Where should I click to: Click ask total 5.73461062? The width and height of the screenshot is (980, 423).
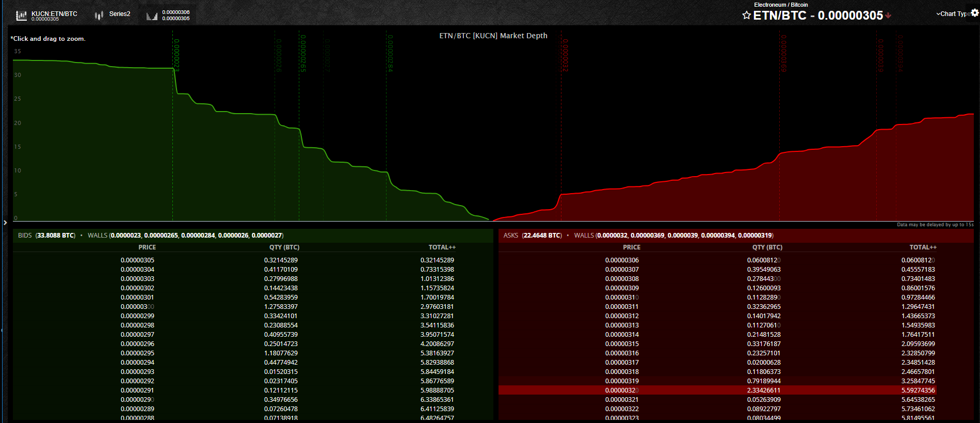coord(918,409)
